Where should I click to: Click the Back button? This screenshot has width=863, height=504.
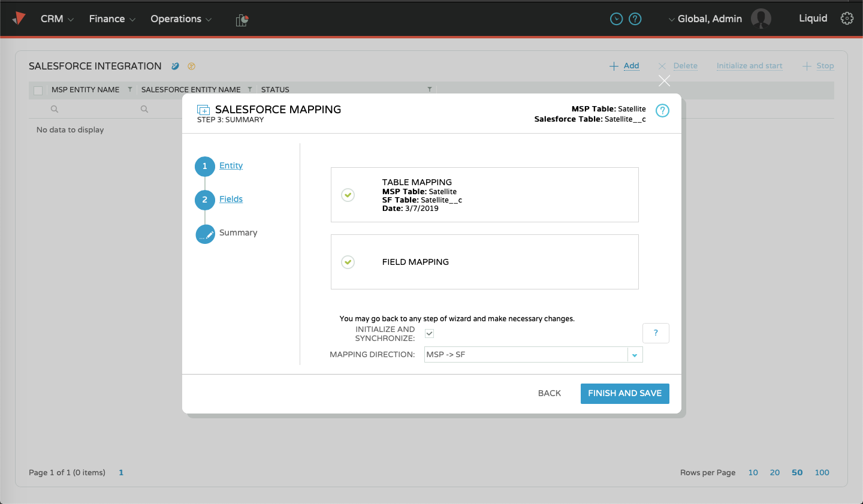(x=550, y=393)
